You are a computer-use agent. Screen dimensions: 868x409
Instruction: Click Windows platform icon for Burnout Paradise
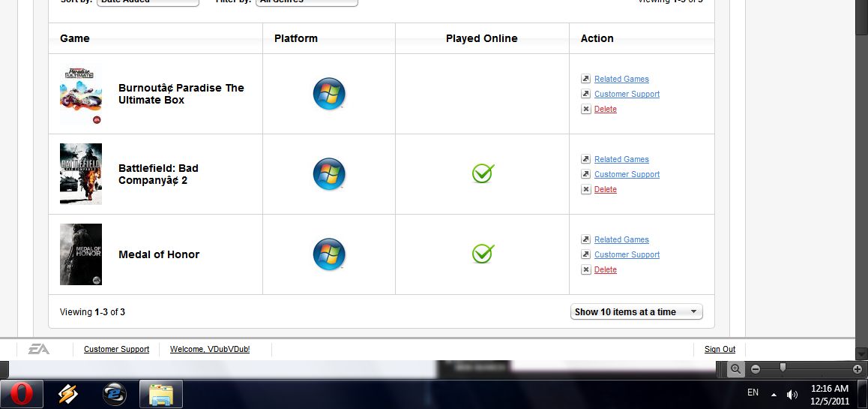[329, 94]
